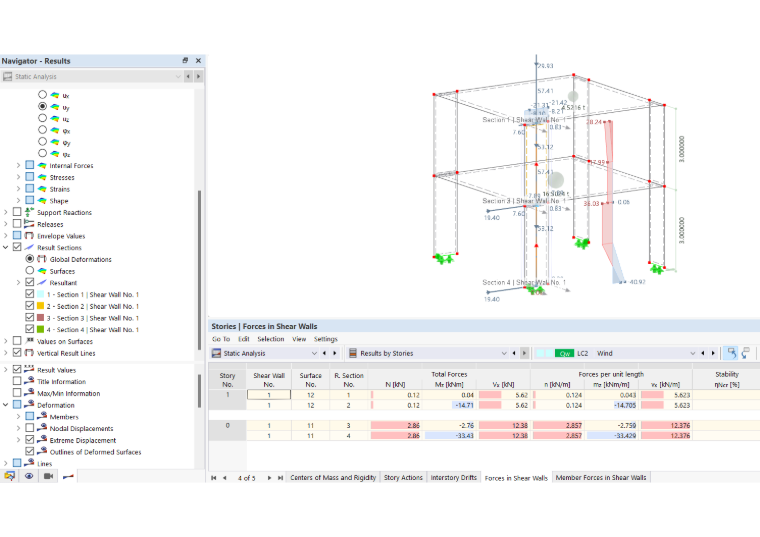
Task: Select the φx rotation radio button
Action: [43, 130]
